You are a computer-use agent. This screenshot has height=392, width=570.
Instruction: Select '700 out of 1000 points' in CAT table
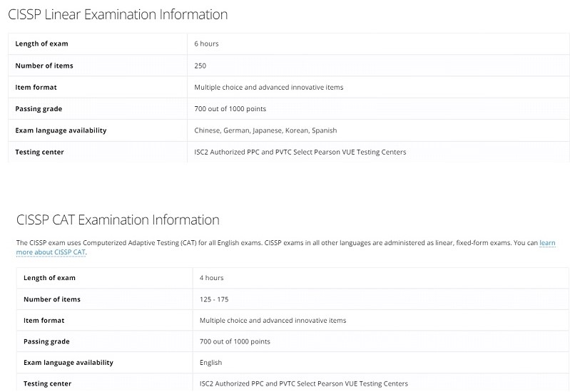tap(235, 341)
